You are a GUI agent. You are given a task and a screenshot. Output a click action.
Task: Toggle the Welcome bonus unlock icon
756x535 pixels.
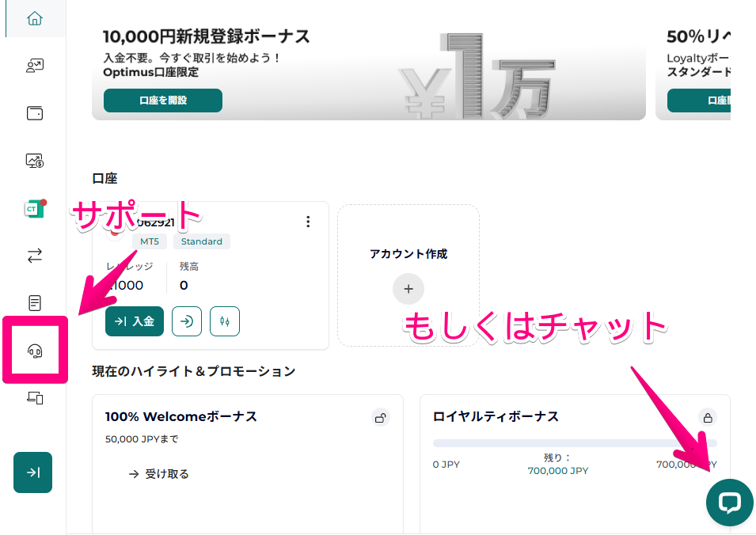pyautogui.click(x=381, y=417)
